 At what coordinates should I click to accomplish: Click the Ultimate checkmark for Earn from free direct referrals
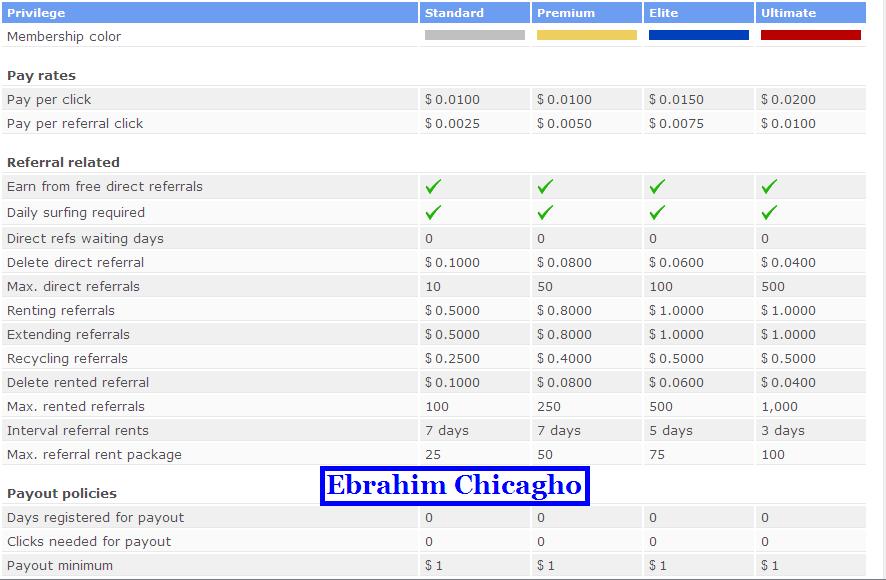click(769, 187)
